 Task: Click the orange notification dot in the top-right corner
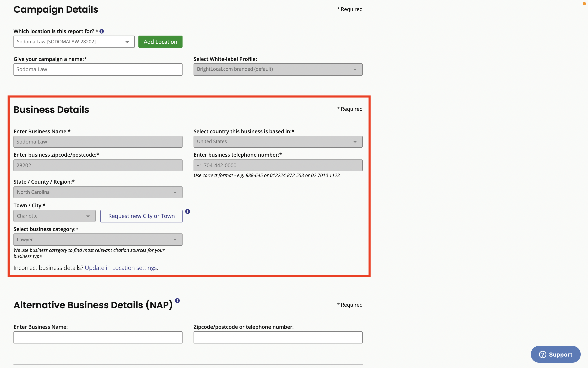point(584,3)
